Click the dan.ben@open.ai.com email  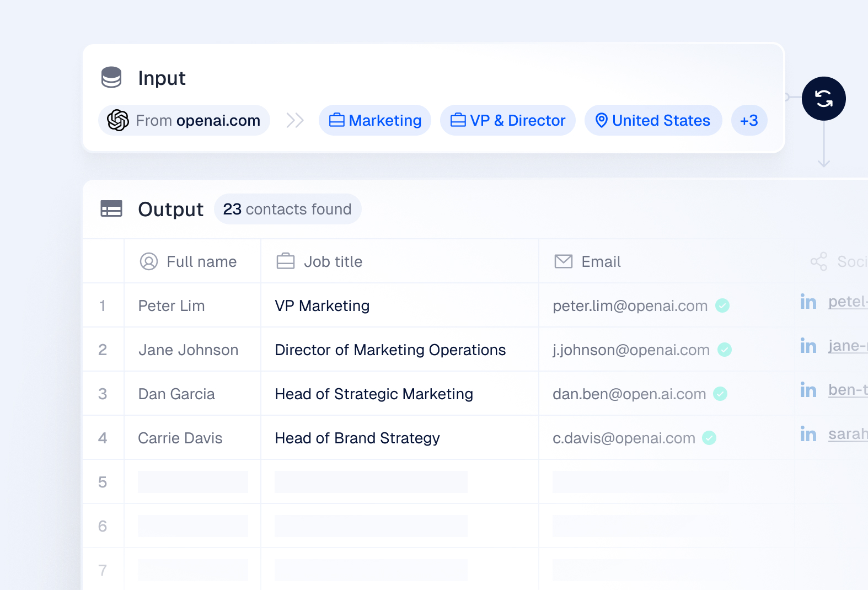[x=629, y=394]
